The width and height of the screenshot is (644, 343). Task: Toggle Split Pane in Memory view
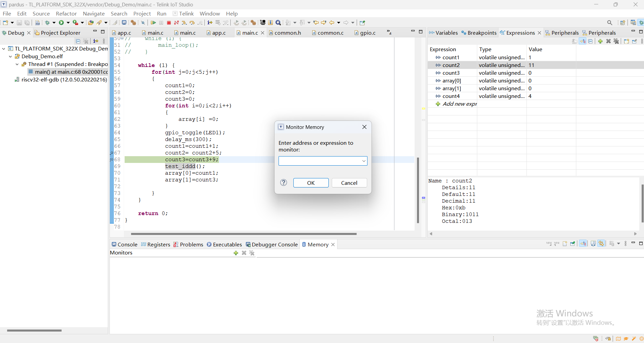tap(593, 243)
